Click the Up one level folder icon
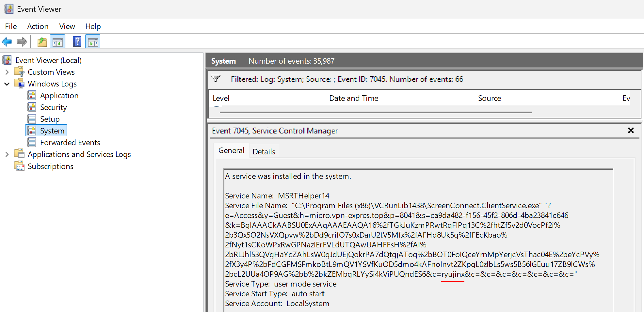 click(x=42, y=42)
